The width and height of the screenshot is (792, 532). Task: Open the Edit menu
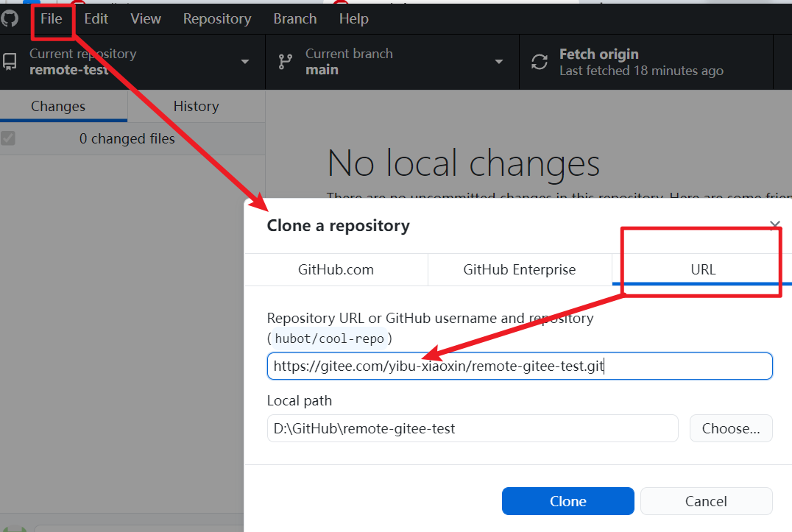(x=96, y=19)
